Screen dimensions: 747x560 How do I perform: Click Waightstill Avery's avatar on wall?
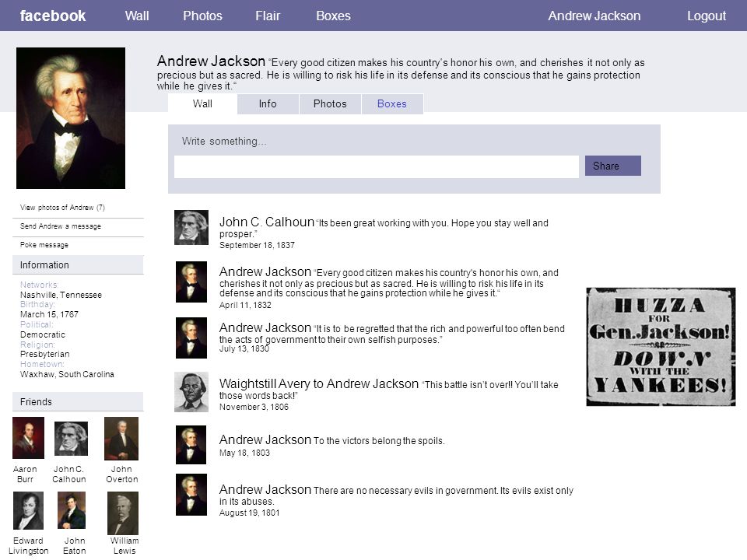(x=191, y=392)
